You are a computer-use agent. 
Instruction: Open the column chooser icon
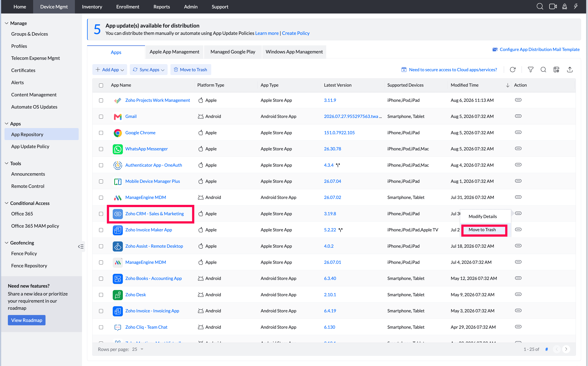[x=556, y=70]
